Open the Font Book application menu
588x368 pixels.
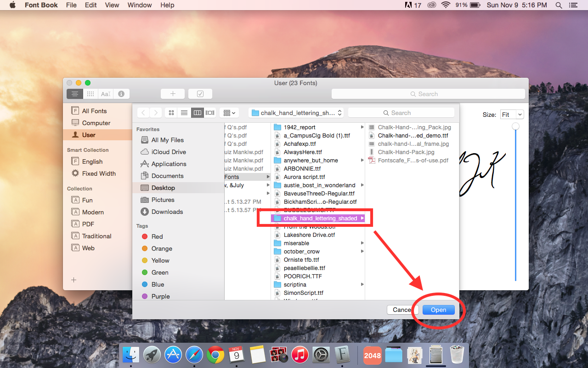(x=41, y=5)
